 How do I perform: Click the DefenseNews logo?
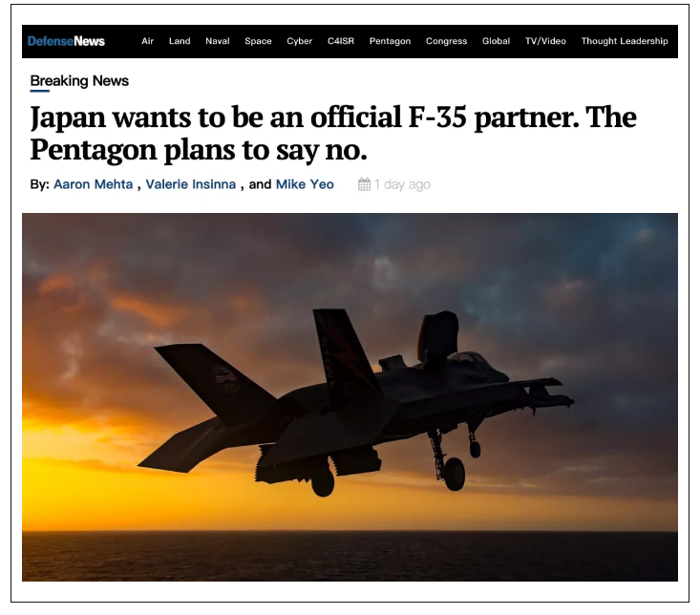(x=66, y=41)
